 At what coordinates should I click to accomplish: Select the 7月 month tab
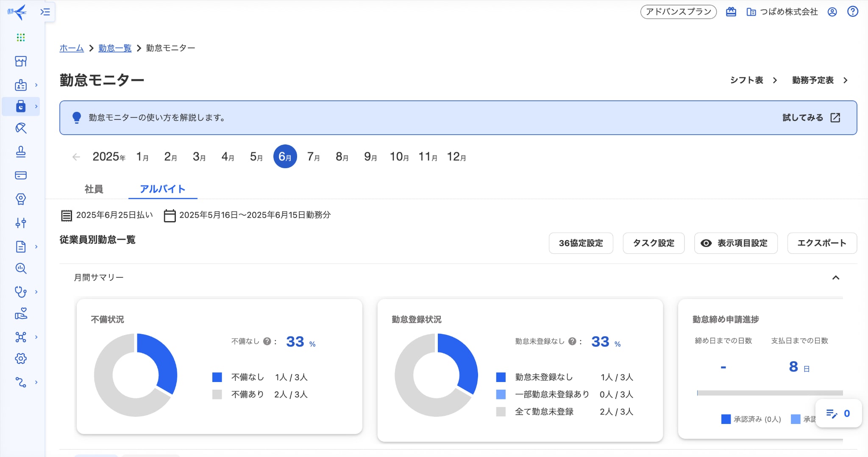tap(313, 156)
